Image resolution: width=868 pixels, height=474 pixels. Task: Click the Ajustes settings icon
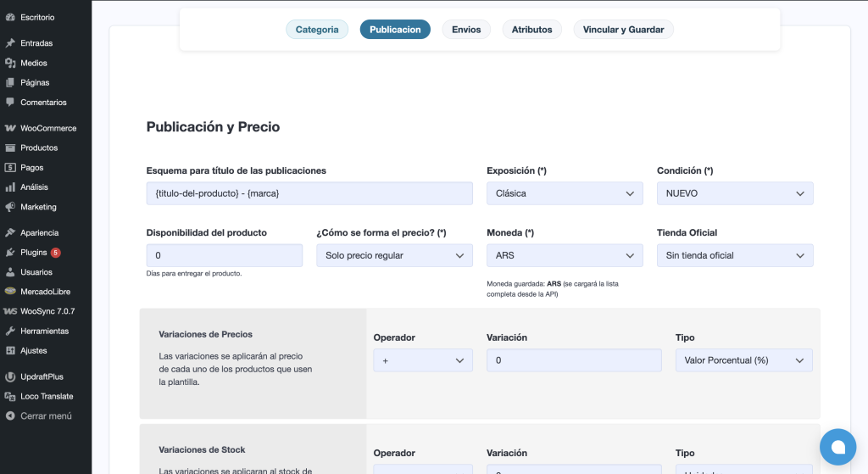click(10, 350)
